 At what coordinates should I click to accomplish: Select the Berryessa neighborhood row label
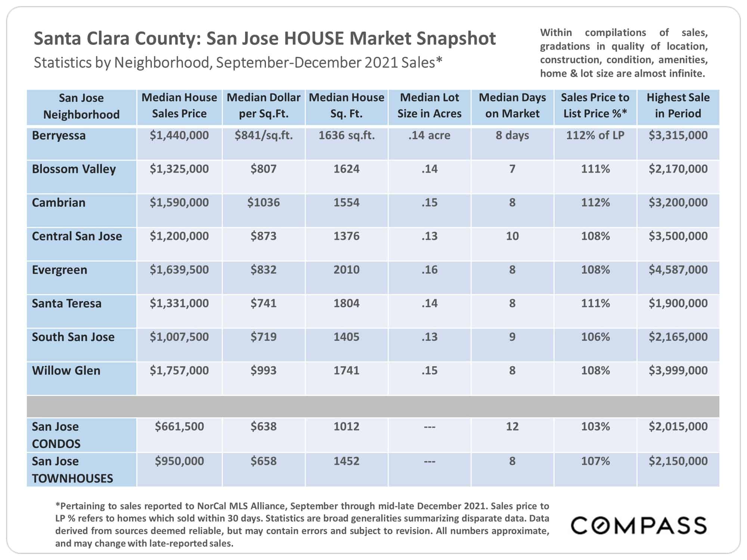[81, 143]
